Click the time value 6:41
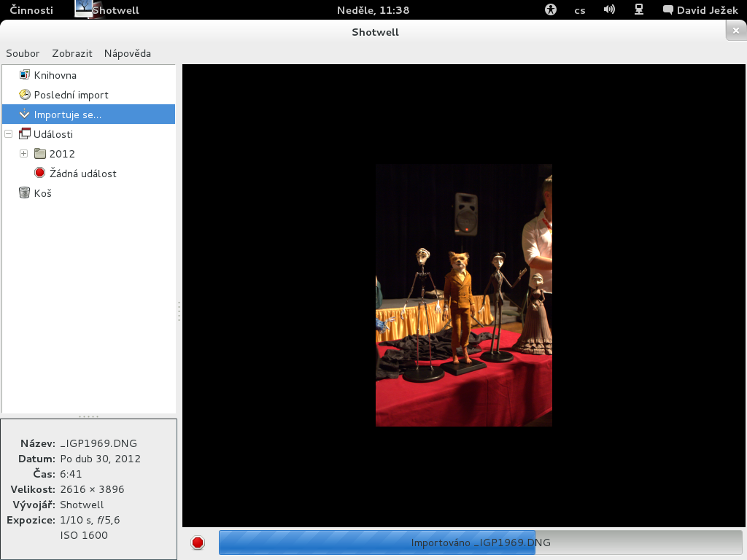The width and height of the screenshot is (747, 560). [71, 474]
